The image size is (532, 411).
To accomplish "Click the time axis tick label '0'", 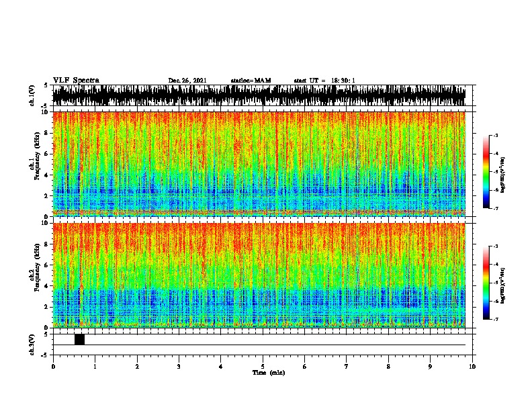I will click(53, 367).
